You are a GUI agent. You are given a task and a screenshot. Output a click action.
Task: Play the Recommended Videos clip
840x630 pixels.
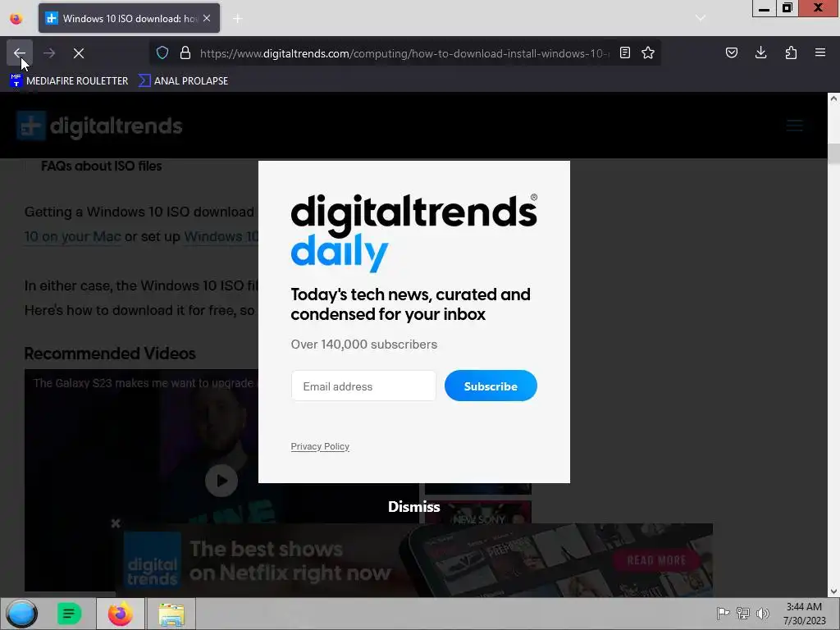tap(221, 481)
